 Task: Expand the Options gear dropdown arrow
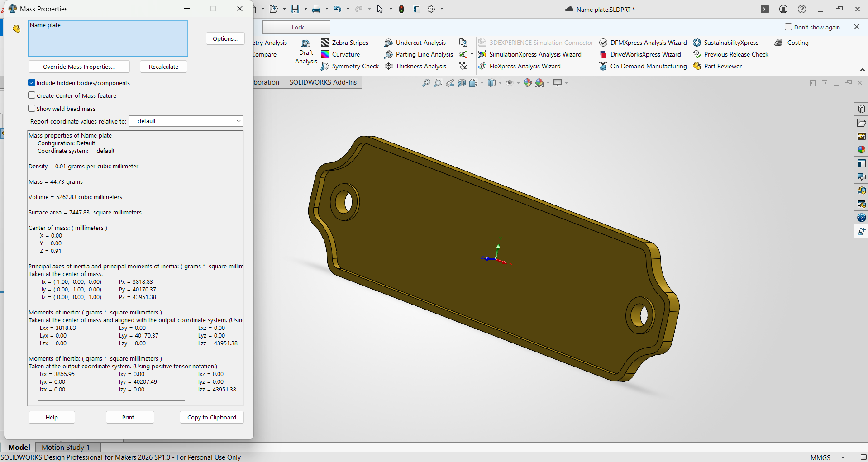click(442, 9)
